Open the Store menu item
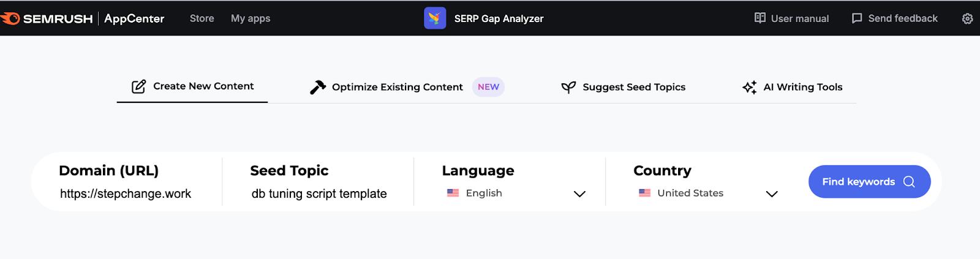 tap(202, 18)
